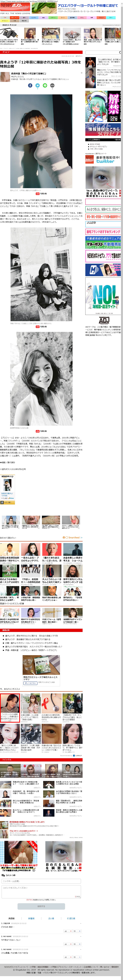Open the NEWSポストセブン アプリ sidebar banner
Image resolution: width=123 pixels, height=980 pixels.
pyautogui.click(x=103, y=256)
